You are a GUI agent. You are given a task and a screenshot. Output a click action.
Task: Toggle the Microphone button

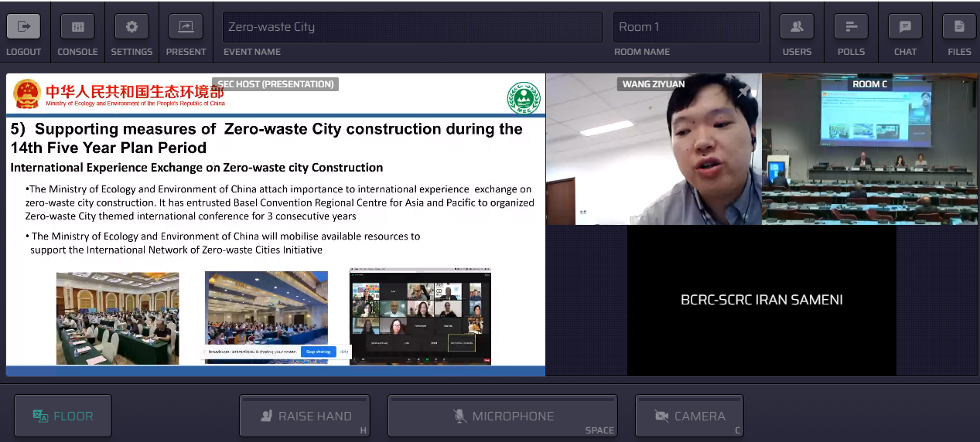pyautogui.click(x=502, y=416)
